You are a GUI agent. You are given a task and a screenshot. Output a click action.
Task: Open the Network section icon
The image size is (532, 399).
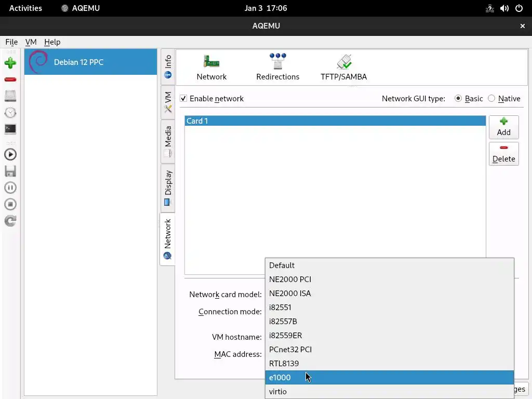tap(211, 67)
